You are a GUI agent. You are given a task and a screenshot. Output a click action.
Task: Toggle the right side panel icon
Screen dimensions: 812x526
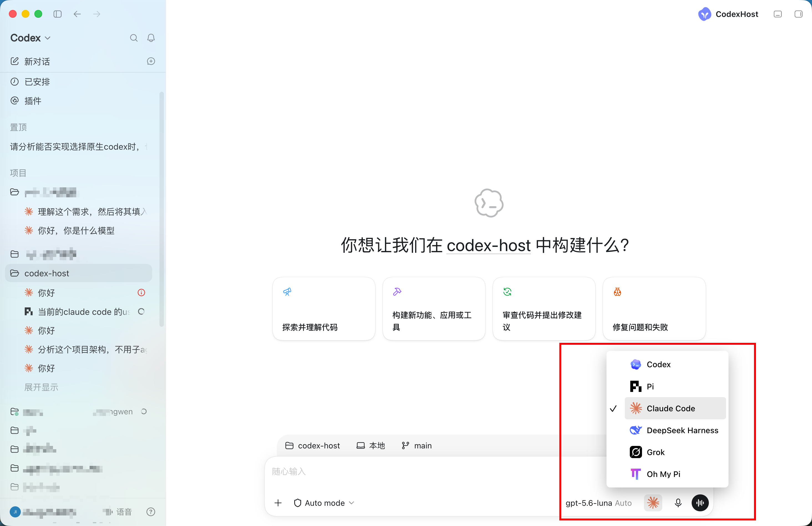click(x=798, y=14)
